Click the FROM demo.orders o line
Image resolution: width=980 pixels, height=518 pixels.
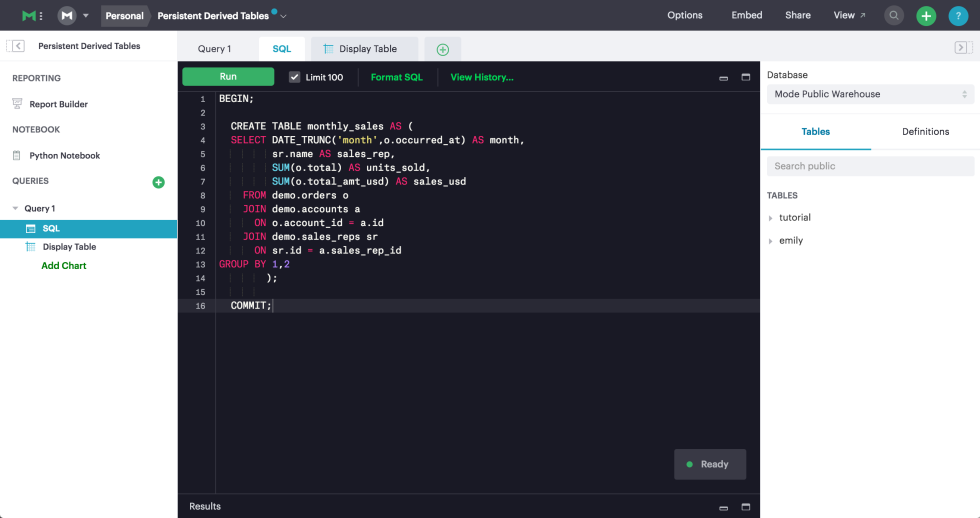(x=295, y=195)
